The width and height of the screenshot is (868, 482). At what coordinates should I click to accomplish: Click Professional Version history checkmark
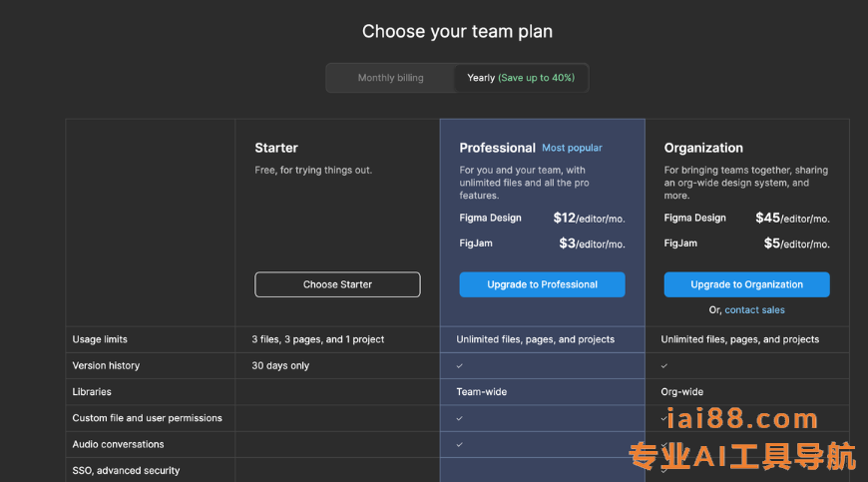click(x=460, y=366)
